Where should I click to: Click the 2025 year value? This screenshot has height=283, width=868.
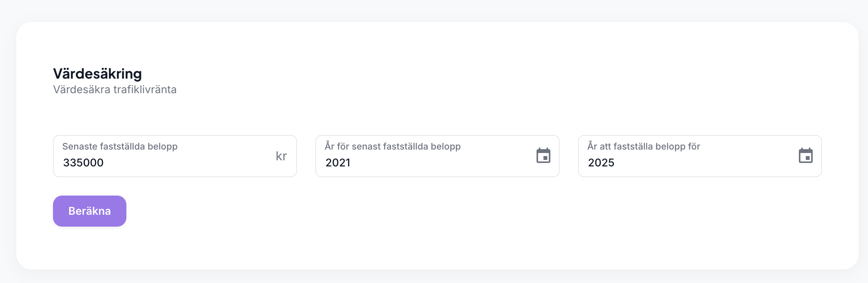click(601, 163)
